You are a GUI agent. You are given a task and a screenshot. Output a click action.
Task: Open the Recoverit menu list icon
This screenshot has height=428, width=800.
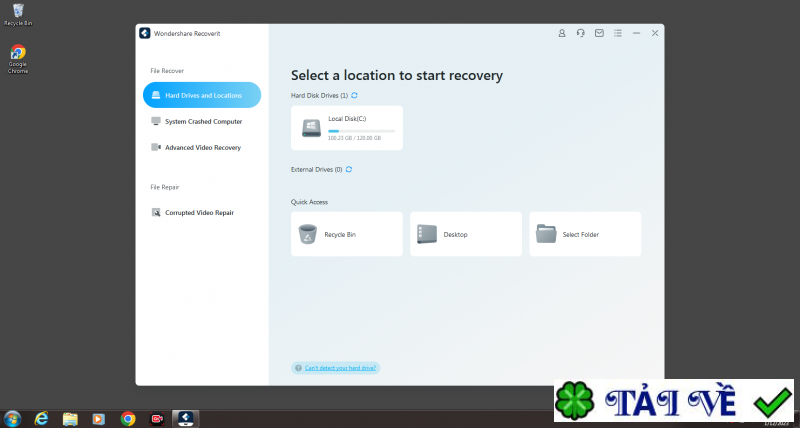pos(618,33)
